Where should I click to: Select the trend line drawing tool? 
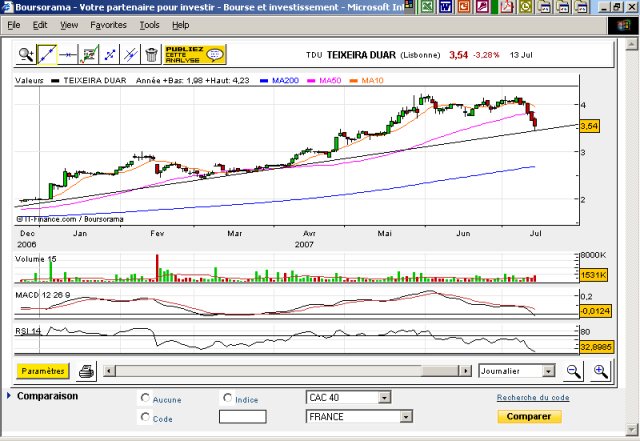point(47,54)
